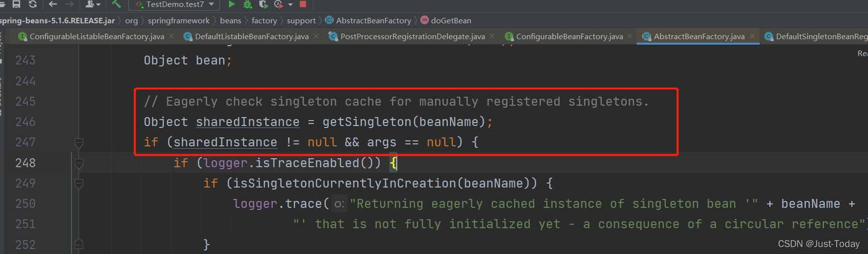Build project with the hammer icon

pos(116,4)
